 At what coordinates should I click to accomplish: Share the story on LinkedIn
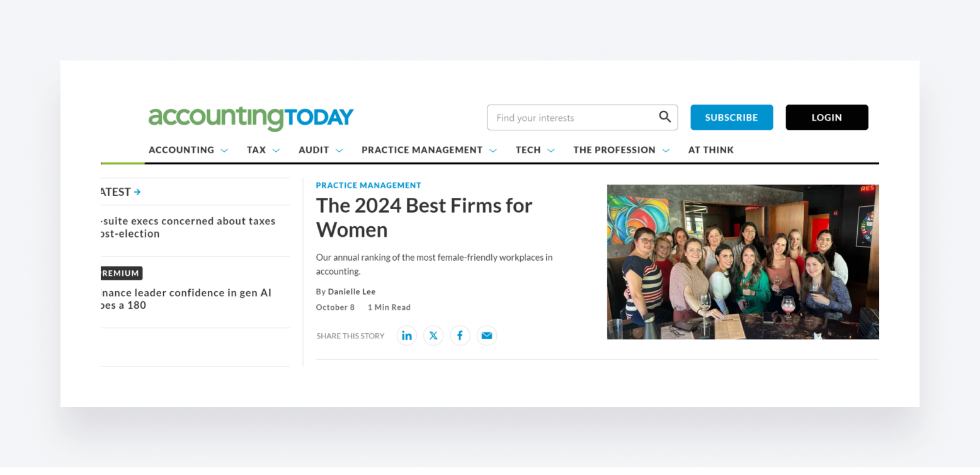click(406, 335)
